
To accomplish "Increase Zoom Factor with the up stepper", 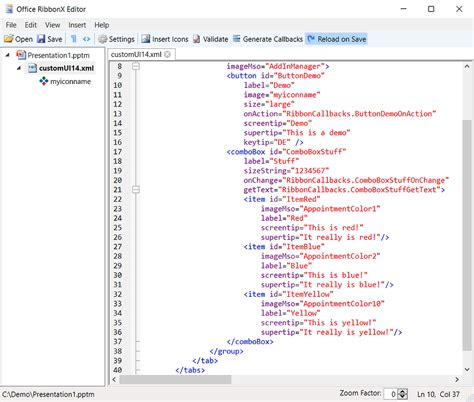I will pos(403,392).
